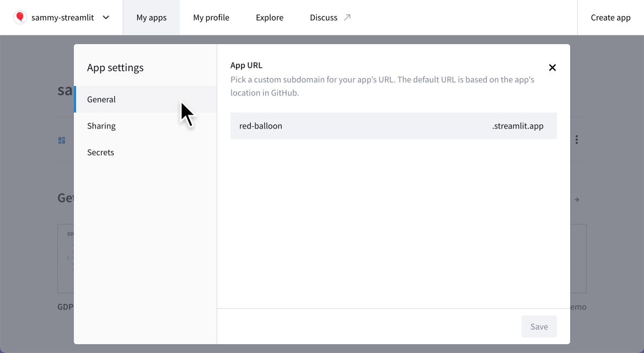The image size is (644, 353).
Task: Click the GDP demo app thumbnail
Action: 65,258
